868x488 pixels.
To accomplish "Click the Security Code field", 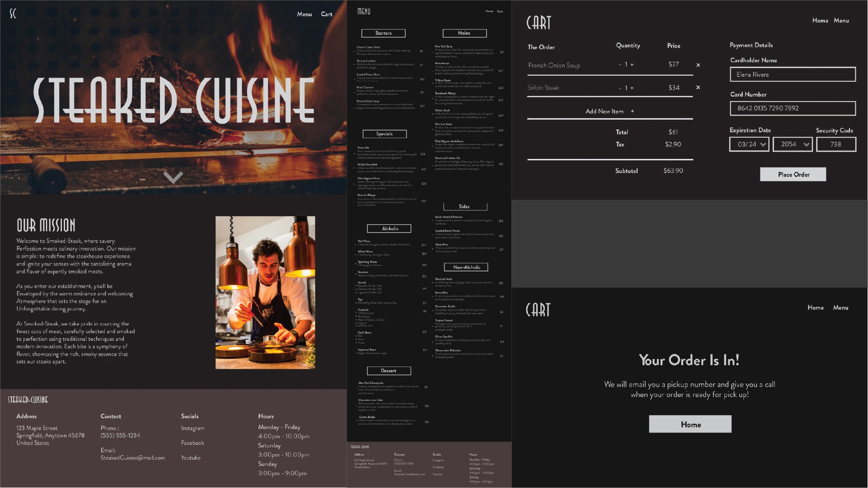I will tap(835, 144).
